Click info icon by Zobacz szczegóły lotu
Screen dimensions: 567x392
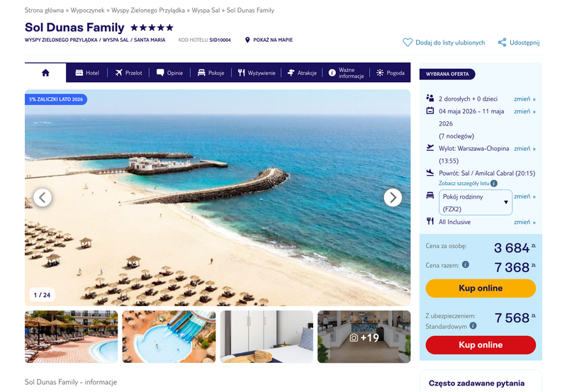pos(494,184)
